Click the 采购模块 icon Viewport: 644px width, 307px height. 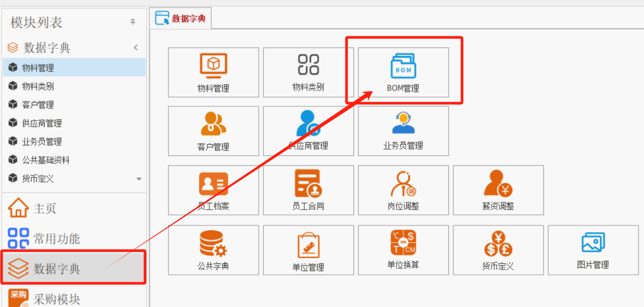(18, 298)
